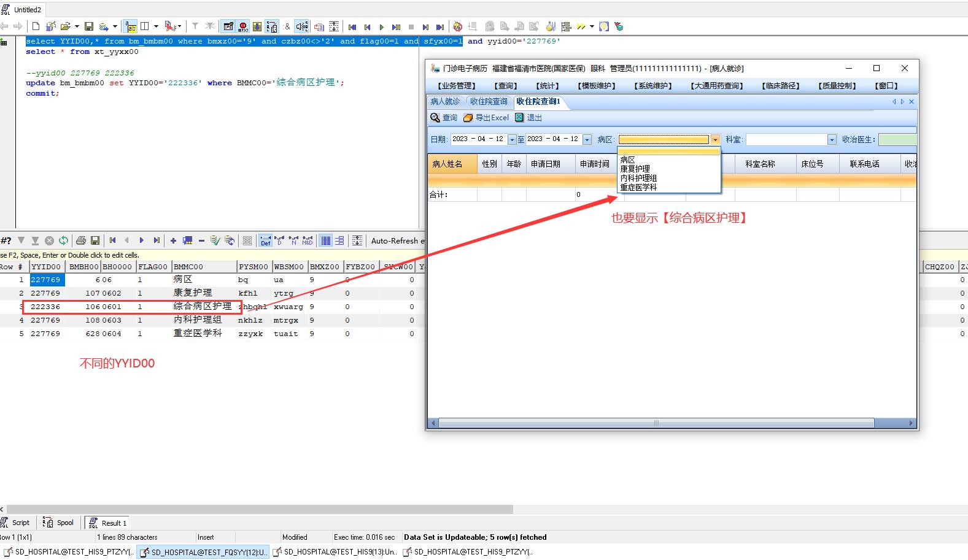This screenshot has width=968, height=560.
Task: Open the 科室 dropdown
Action: (x=832, y=140)
